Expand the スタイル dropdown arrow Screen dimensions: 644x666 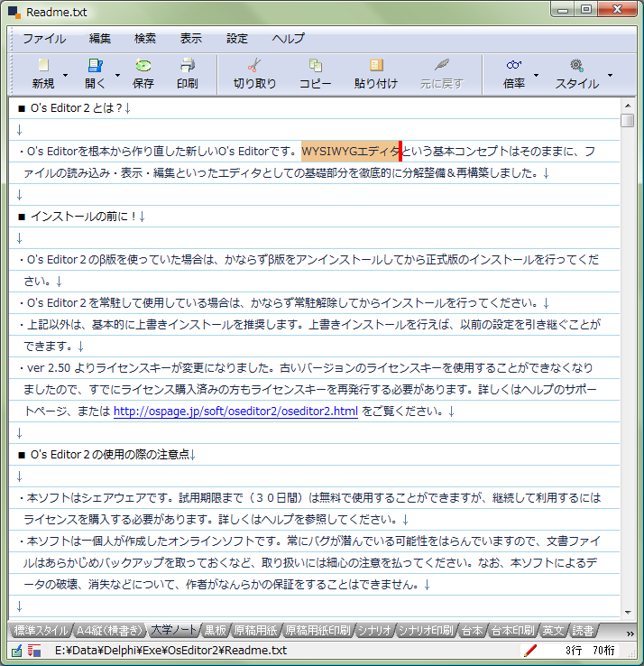tap(610, 75)
